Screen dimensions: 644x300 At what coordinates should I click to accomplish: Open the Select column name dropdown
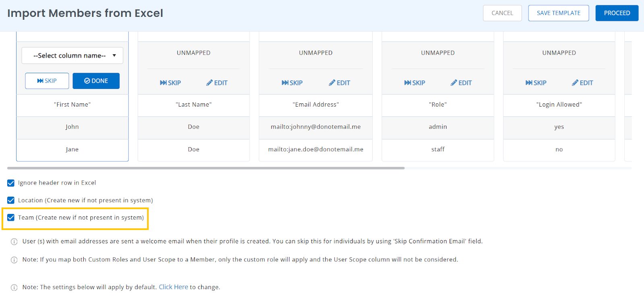click(72, 55)
